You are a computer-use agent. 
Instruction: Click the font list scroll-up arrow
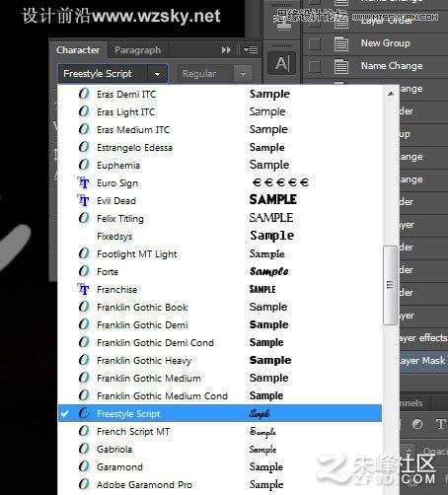click(391, 94)
